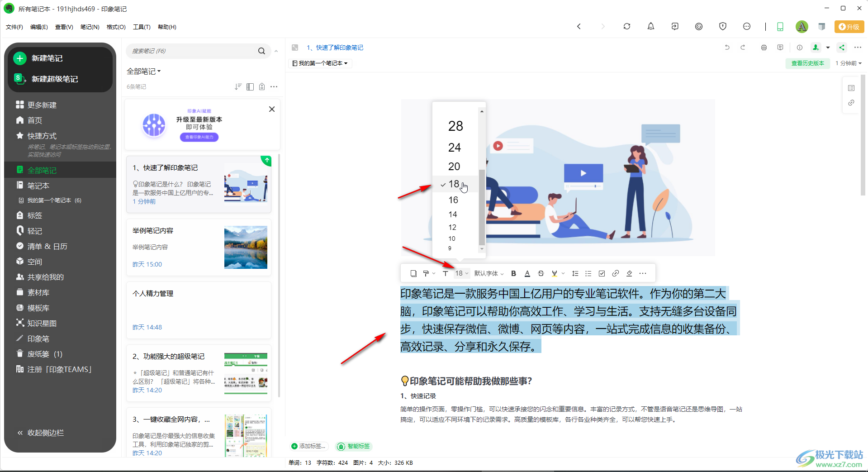868x472 pixels.
Task: Click 收起侧边栏 to collapse sidebar
Action: tap(41, 433)
